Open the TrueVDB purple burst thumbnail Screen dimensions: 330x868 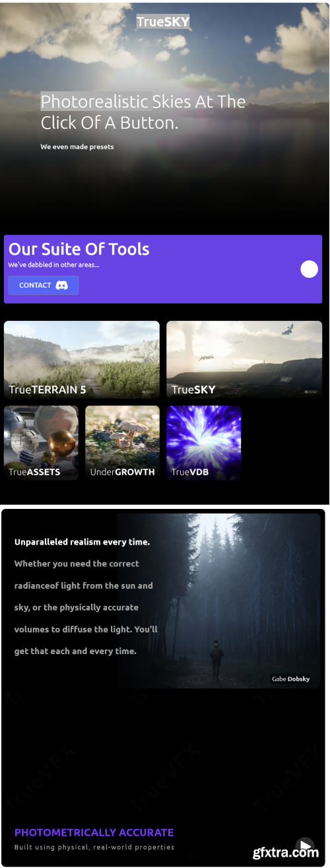[x=203, y=443]
